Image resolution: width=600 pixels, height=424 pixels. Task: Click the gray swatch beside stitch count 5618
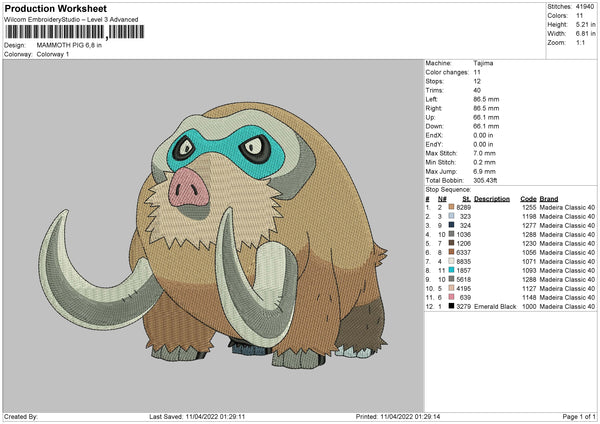452,279
